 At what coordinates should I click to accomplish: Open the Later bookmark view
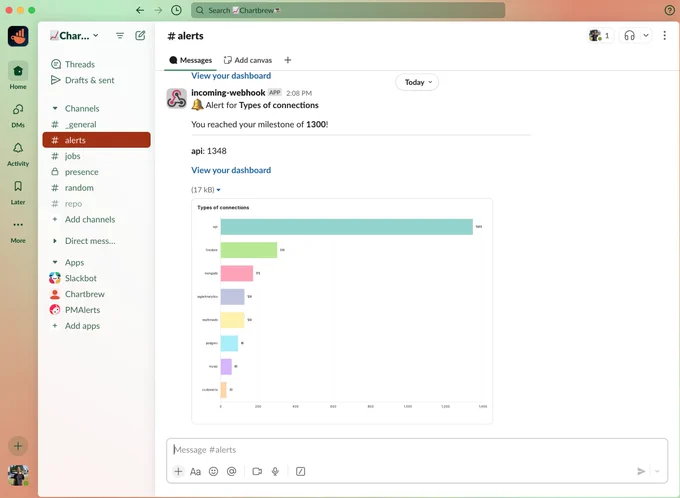point(18,192)
